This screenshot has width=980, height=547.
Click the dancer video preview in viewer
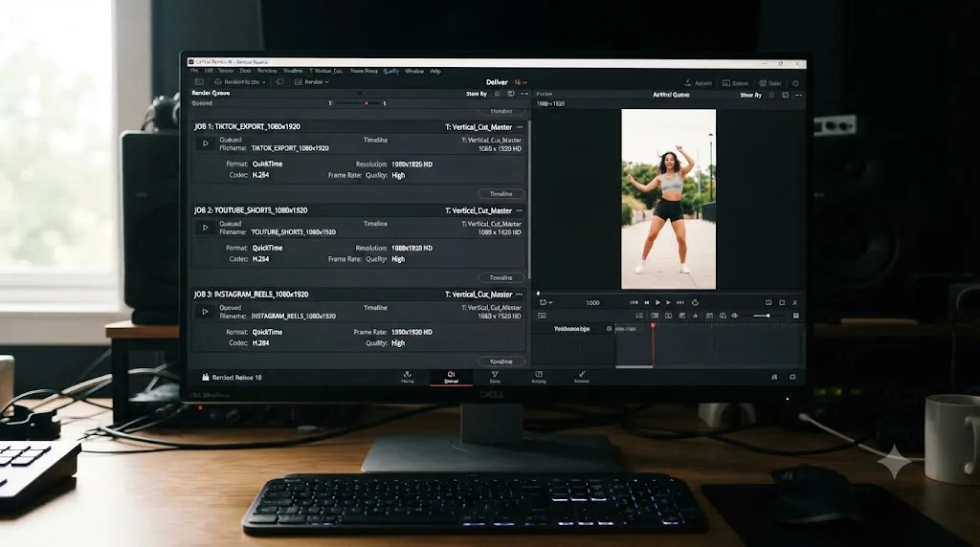pyautogui.click(x=669, y=199)
